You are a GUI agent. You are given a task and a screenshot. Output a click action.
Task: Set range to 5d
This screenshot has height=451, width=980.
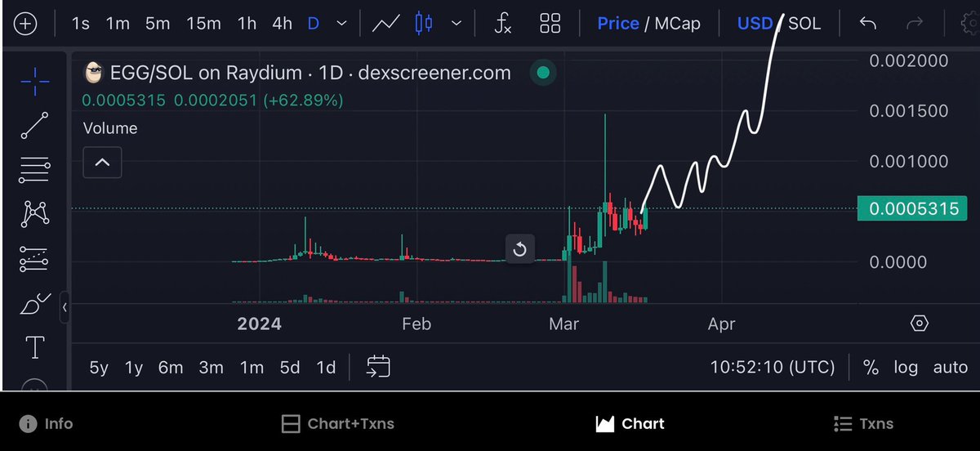pos(290,368)
